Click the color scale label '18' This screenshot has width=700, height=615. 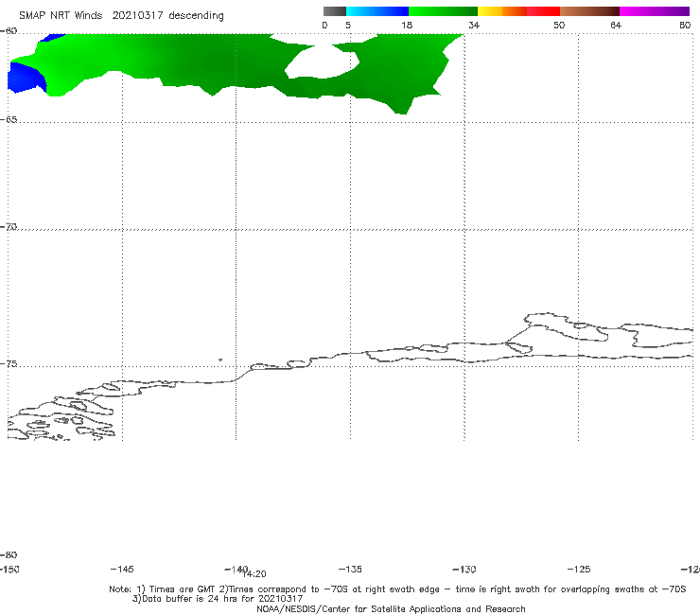[x=407, y=25]
